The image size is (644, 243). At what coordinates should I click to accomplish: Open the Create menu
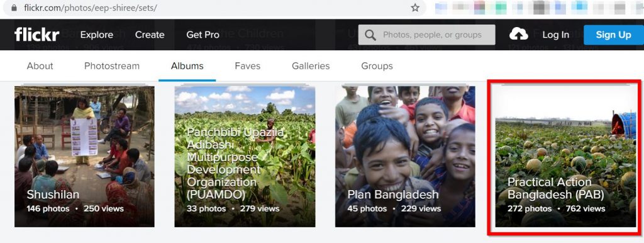click(x=150, y=35)
